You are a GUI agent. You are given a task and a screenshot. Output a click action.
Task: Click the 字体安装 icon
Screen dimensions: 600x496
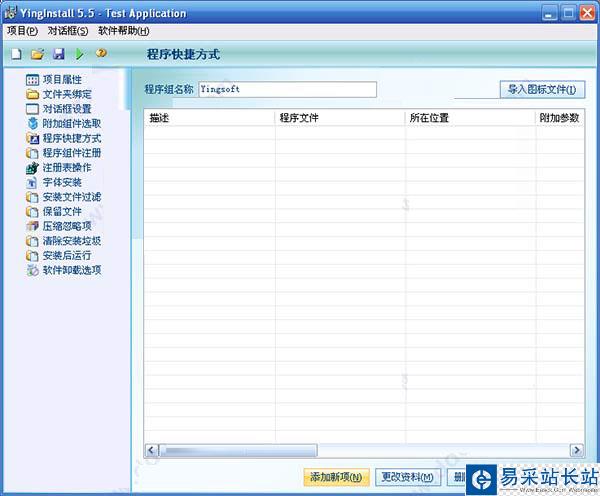pyautogui.click(x=33, y=183)
